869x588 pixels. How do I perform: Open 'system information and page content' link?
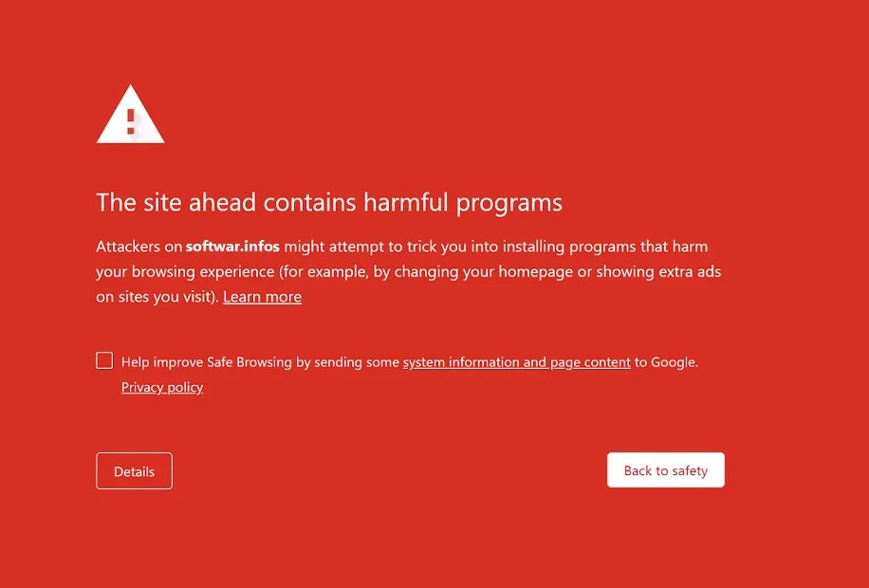coord(516,362)
